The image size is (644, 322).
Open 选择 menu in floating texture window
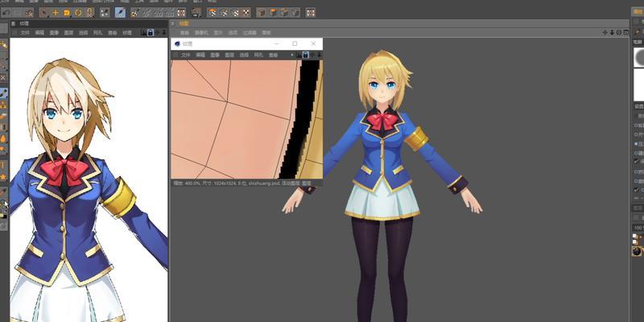click(x=244, y=55)
